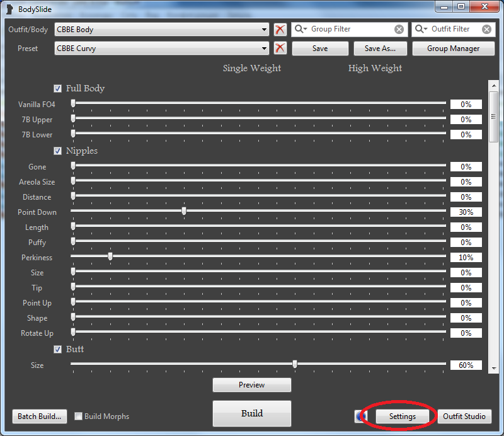Screen dimensions: 504x436
Task: Open the Outfit/Body dropdown showing CBBE Body
Action: click(161, 30)
